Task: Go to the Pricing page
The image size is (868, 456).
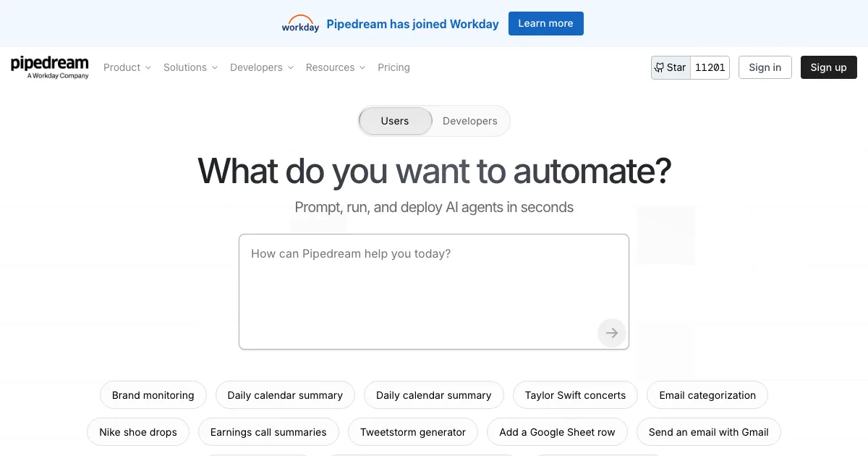Action: click(x=393, y=67)
